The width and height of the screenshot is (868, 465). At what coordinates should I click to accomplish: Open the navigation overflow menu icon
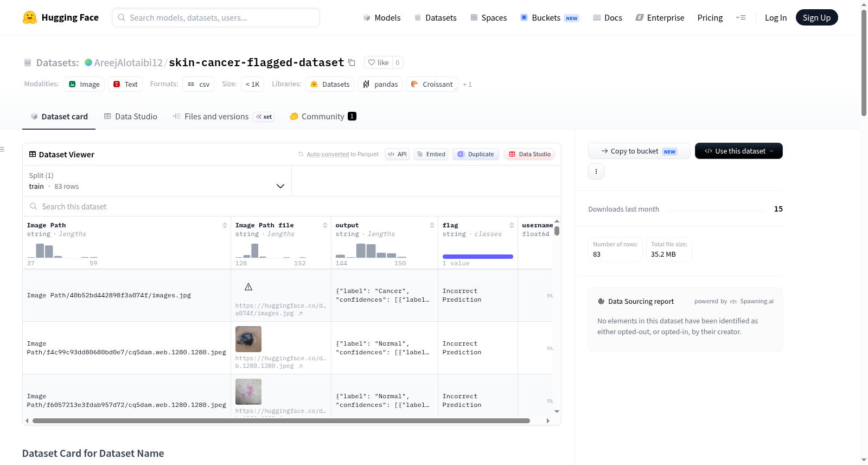pos(741,18)
